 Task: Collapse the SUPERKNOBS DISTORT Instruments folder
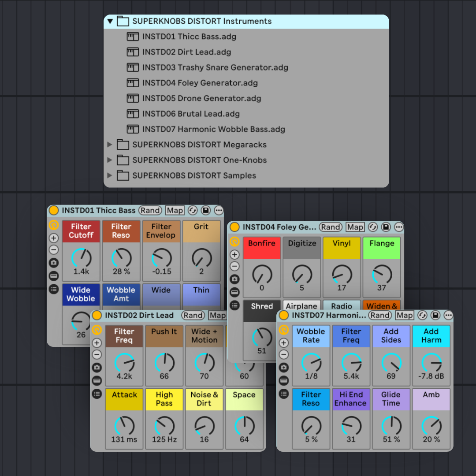(x=110, y=21)
